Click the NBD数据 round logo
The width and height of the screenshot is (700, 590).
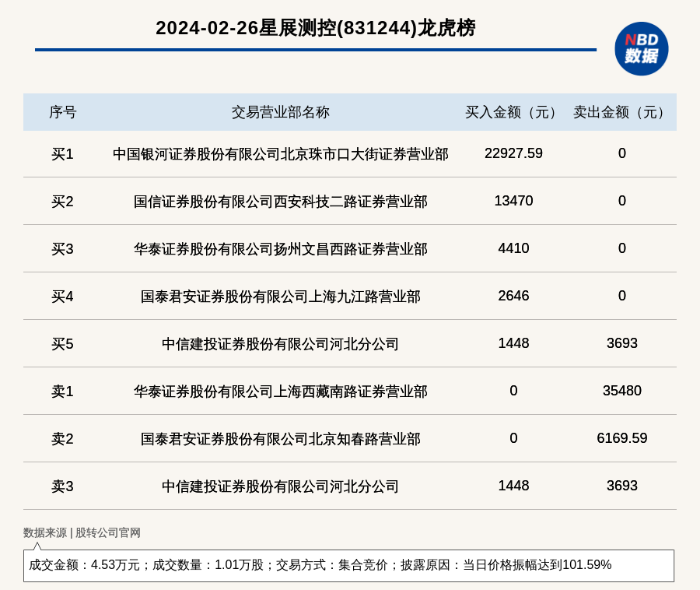[641, 49]
